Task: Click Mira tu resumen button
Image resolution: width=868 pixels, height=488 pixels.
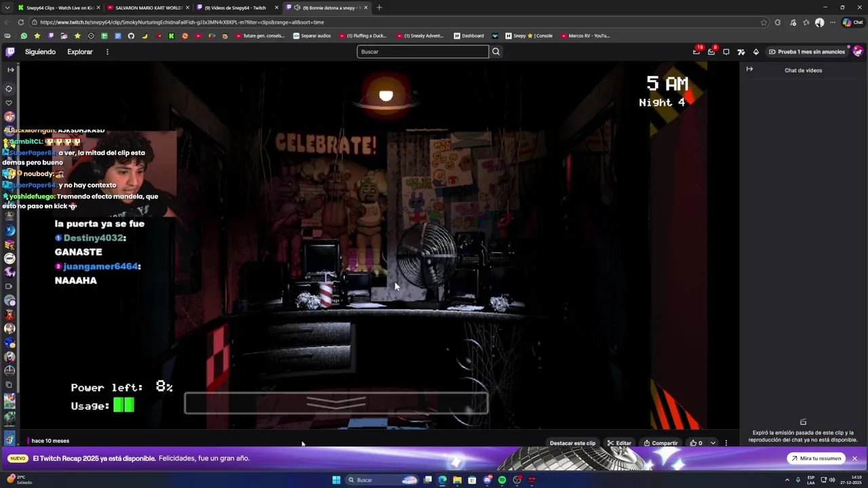Action: (815, 459)
